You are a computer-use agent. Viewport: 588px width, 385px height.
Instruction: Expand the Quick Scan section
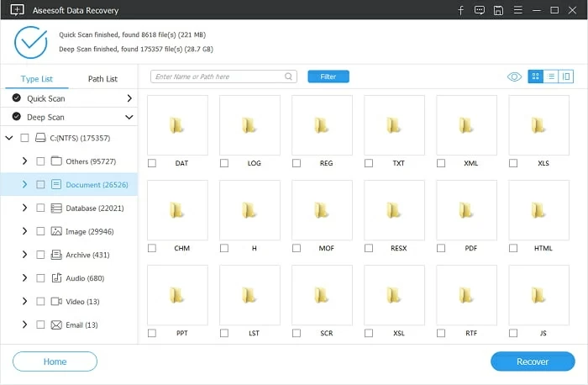129,98
